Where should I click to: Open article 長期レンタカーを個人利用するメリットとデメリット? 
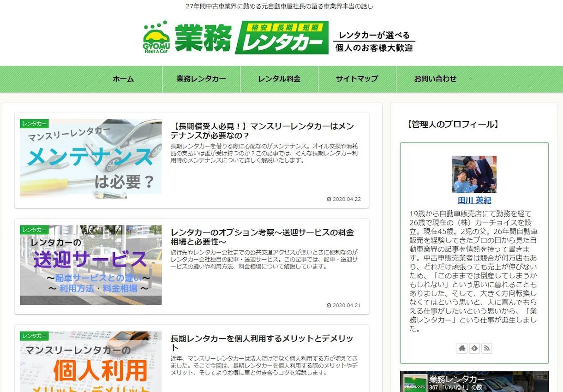[x=263, y=343]
